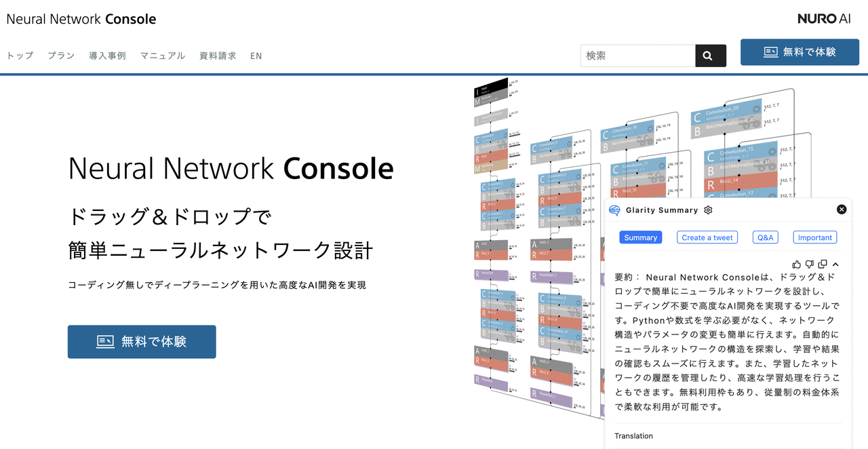Click the hero 無料で体験 button
Image resolution: width=868 pixels, height=449 pixels.
(x=142, y=342)
